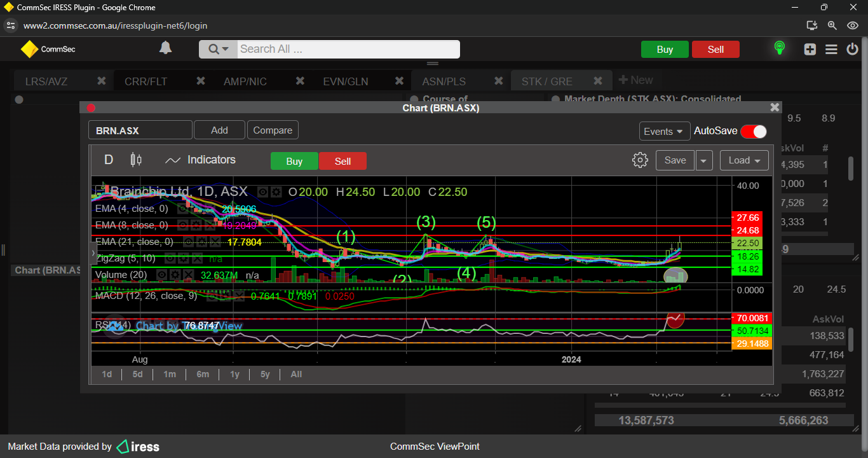Toggle the AutoSave switch
868x458 pixels.
click(754, 131)
